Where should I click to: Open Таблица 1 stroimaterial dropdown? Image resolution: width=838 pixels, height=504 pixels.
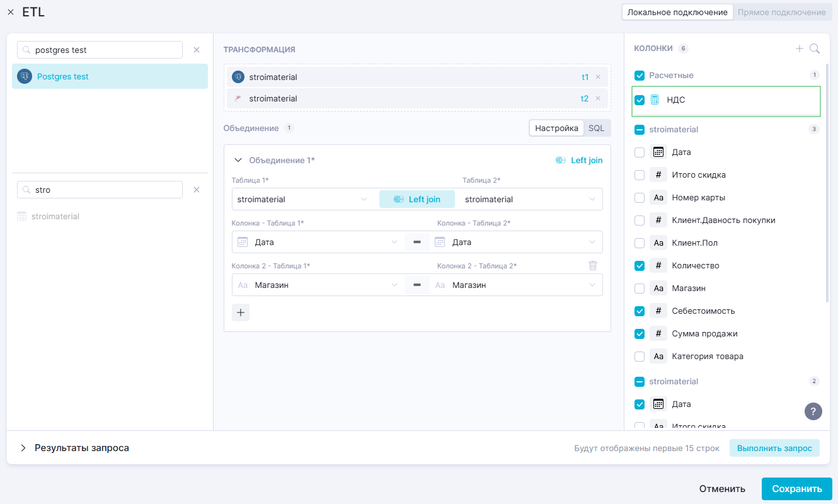302,199
